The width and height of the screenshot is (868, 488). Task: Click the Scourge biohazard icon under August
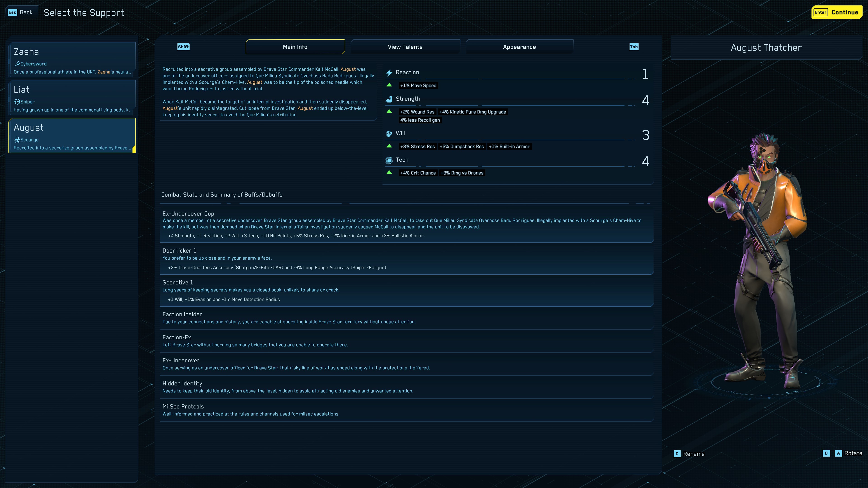pyautogui.click(x=17, y=140)
